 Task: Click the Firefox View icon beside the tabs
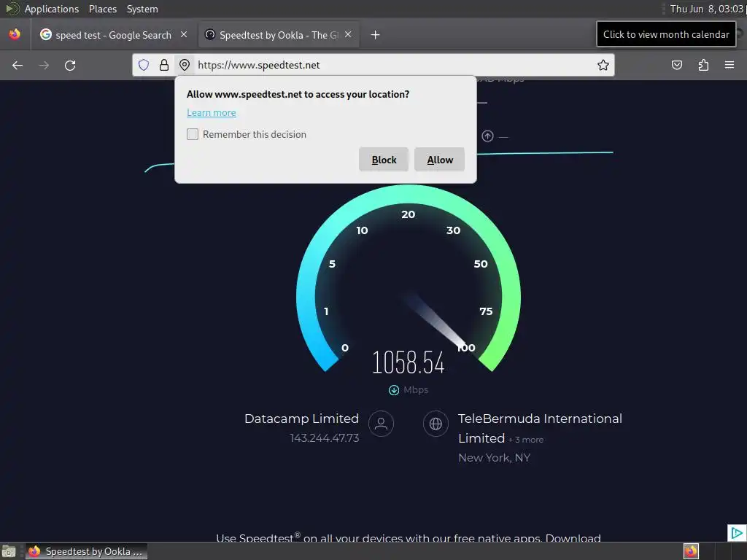[15, 34]
